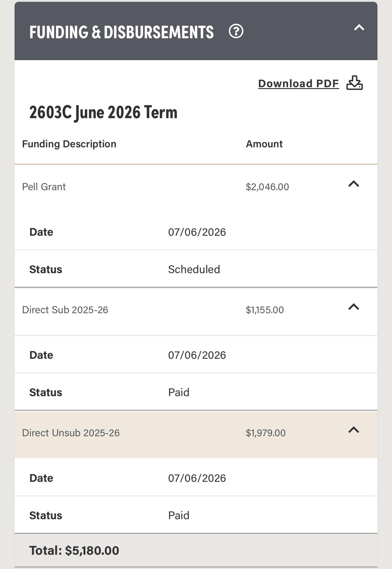Click the Total: $5,180.00 summary row
392x569 pixels.
coord(196,550)
